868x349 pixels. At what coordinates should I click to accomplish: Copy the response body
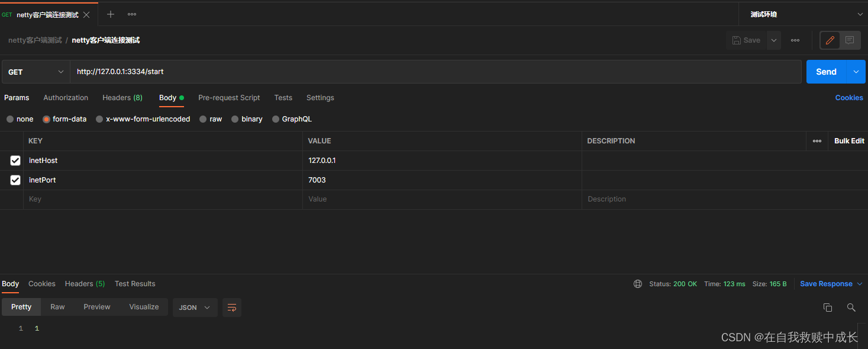coord(828,308)
